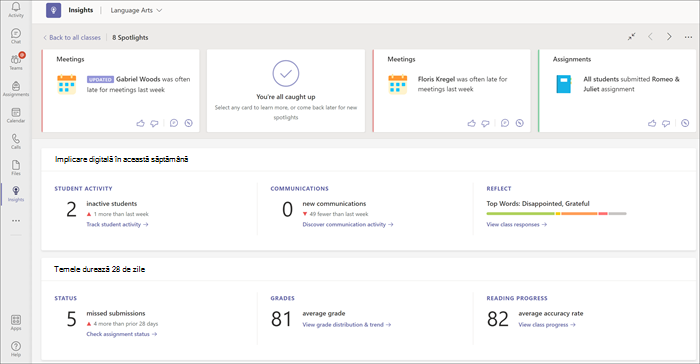The height and width of the screenshot is (364, 700).
Task: Open Teams in the left sidebar
Action: tap(16, 62)
